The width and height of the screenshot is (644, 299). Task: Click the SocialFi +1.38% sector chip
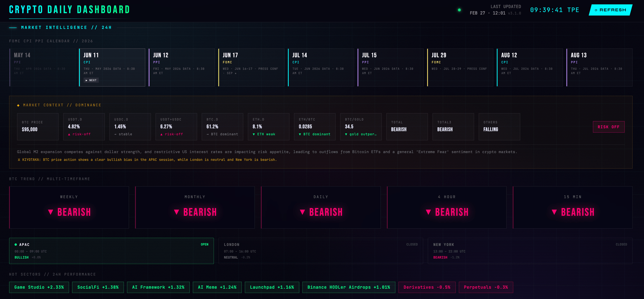pos(98,287)
